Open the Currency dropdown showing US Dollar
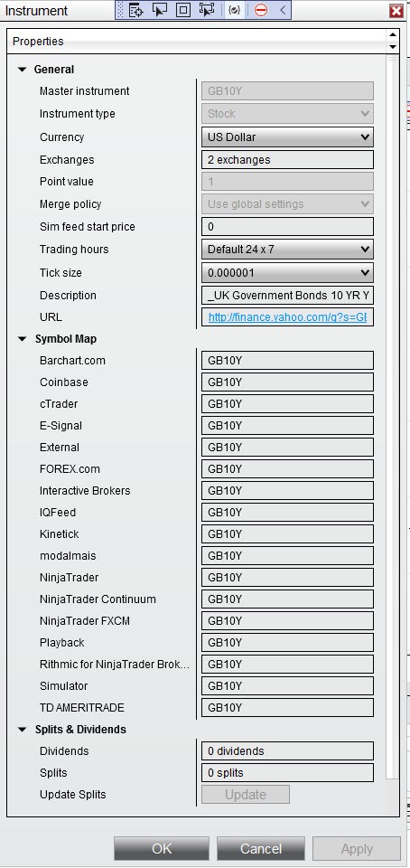 coord(287,137)
